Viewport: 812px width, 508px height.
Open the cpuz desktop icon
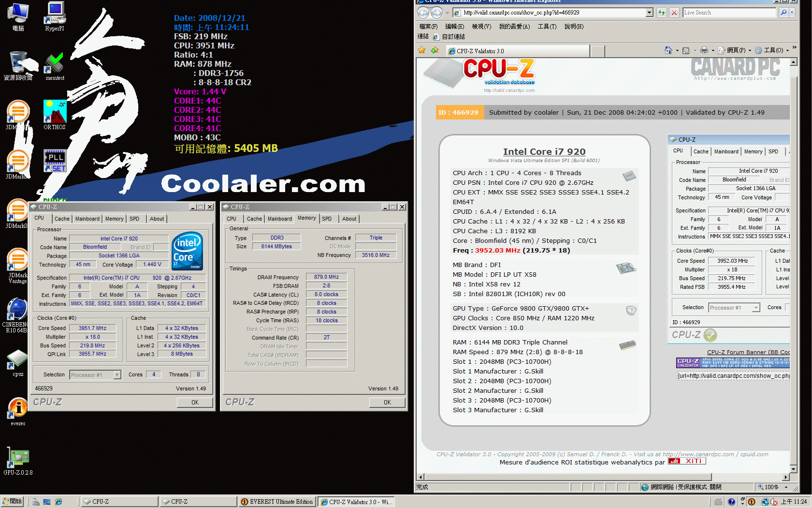coord(18,363)
